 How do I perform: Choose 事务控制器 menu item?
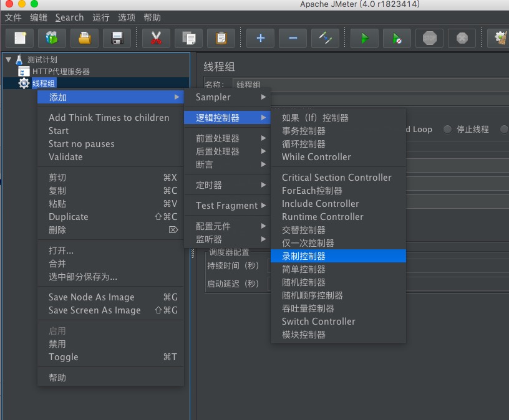338,131
